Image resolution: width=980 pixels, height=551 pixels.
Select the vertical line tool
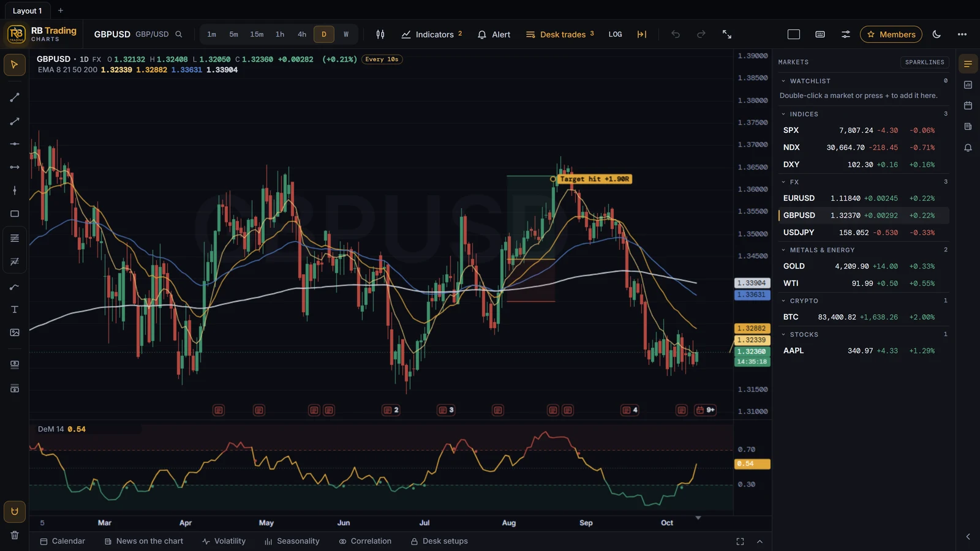tap(15, 190)
